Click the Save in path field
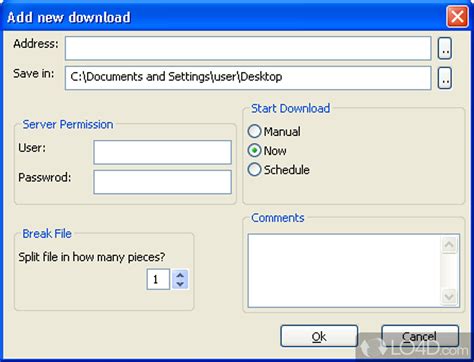Image resolution: width=474 pixels, height=362 pixels. (248, 78)
